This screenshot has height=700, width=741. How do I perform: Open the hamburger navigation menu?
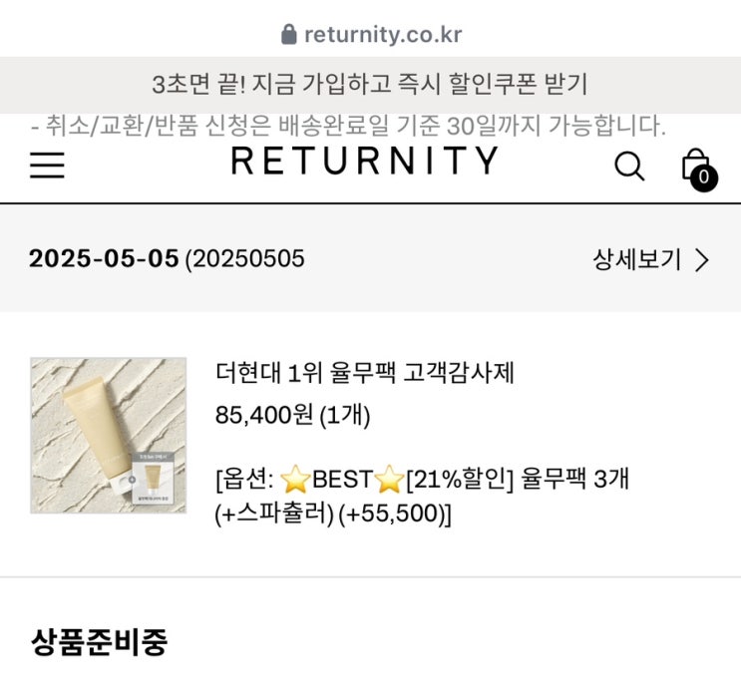[47, 165]
